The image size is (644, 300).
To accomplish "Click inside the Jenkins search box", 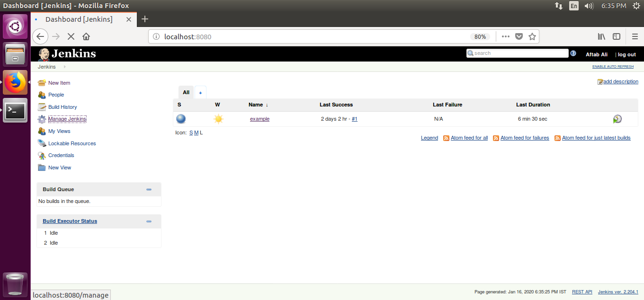I will point(517,53).
